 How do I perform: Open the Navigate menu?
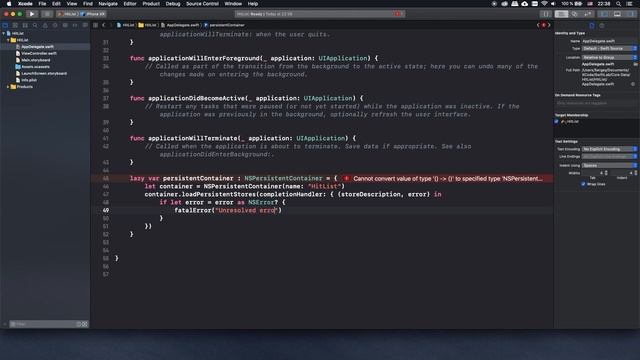click(108, 4)
